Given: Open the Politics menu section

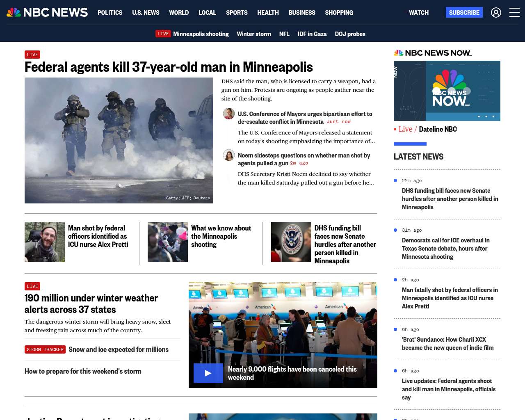Looking at the screenshot, I should (x=110, y=13).
